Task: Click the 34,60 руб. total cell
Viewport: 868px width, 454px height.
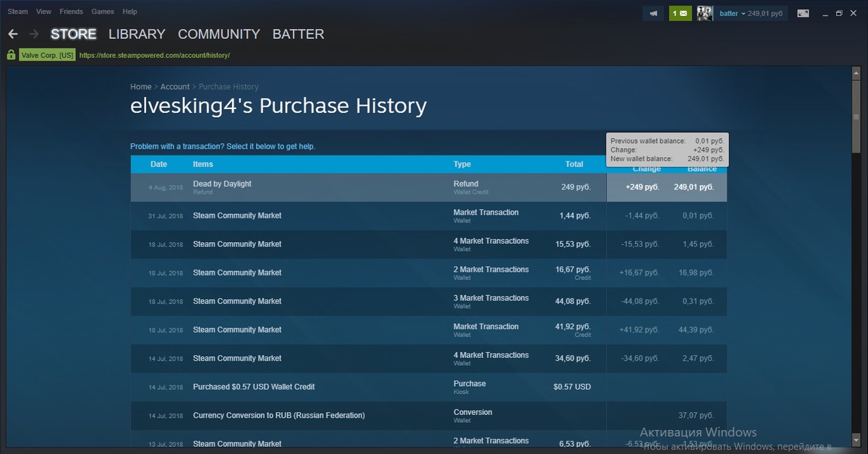Action: pyautogui.click(x=573, y=358)
